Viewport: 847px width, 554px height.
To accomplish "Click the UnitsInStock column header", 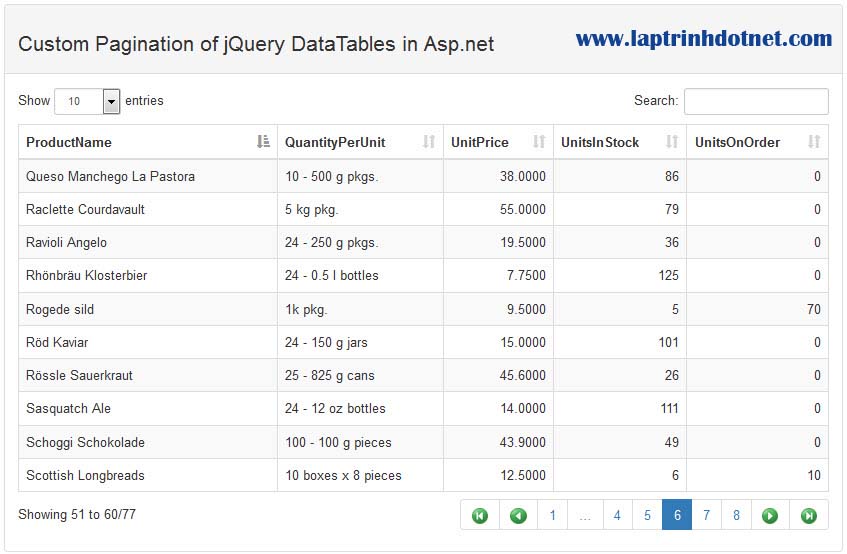I will [620, 142].
